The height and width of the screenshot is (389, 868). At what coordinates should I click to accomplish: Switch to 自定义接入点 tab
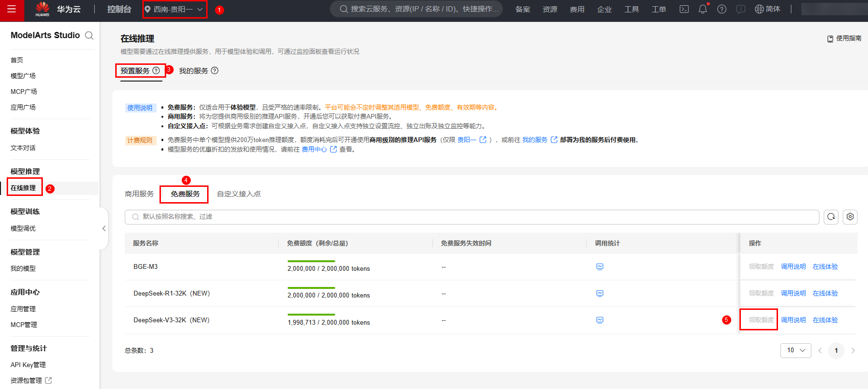(239, 194)
